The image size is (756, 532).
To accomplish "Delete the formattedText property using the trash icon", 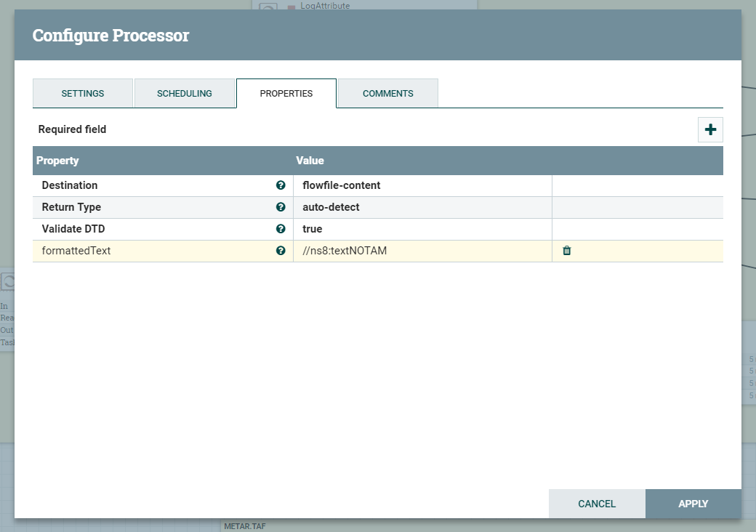I will point(566,250).
